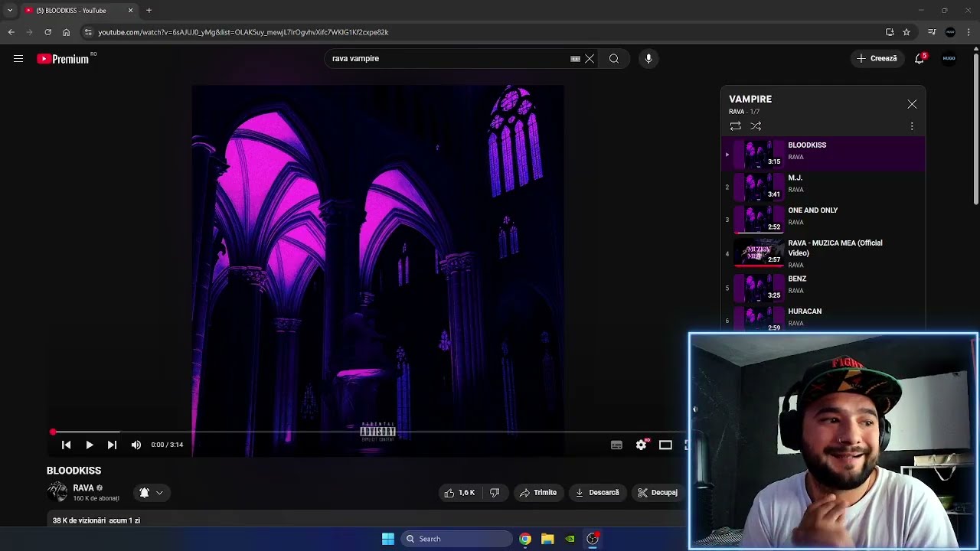Clear the search box text
This screenshot has width=980, height=551.
[590, 59]
